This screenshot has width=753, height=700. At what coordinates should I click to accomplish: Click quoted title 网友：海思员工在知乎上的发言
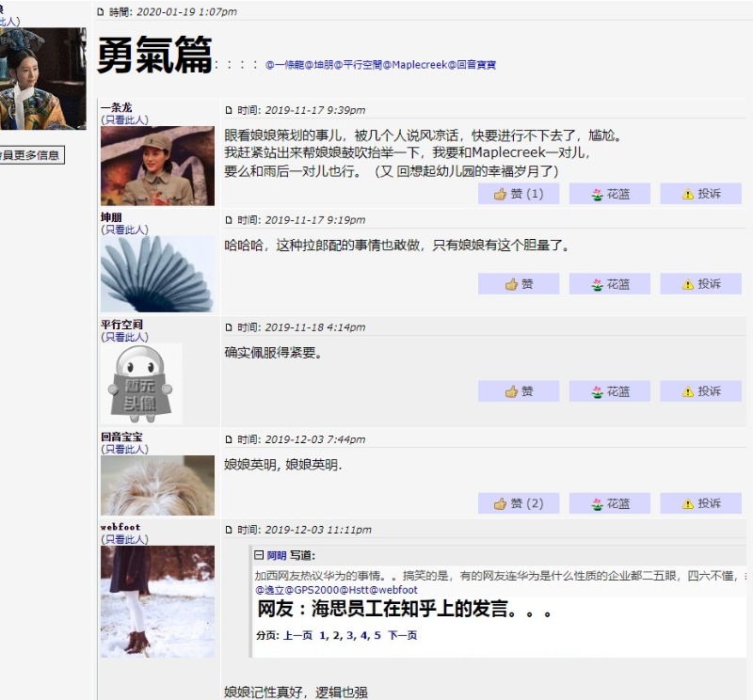[405, 609]
